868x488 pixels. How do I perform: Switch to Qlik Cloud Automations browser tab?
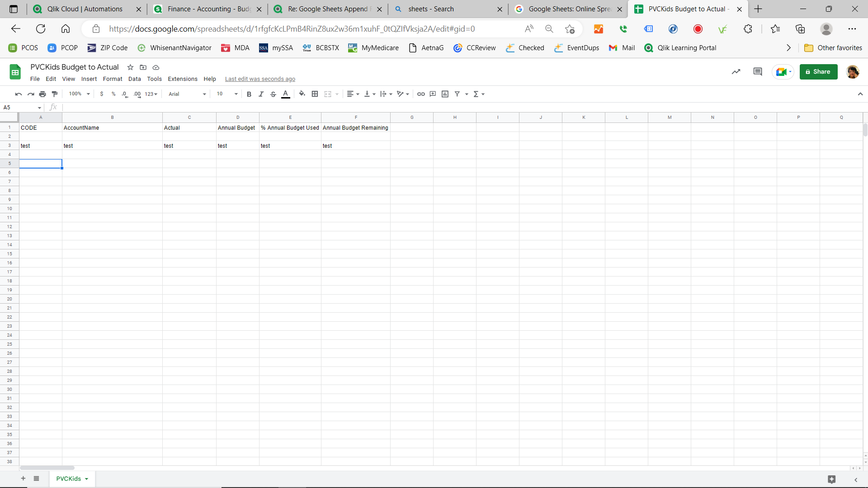(x=86, y=9)
